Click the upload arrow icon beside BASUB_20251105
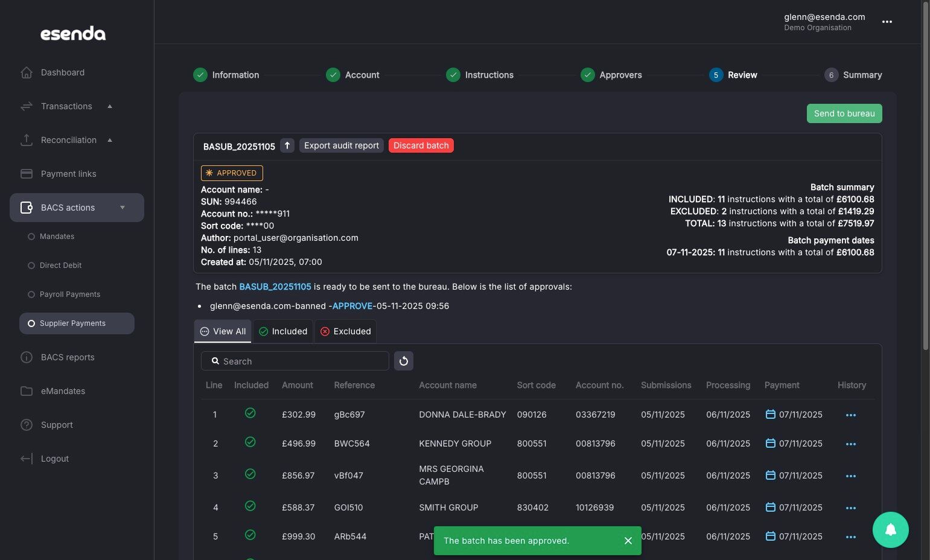 click(x=287, y=145)
